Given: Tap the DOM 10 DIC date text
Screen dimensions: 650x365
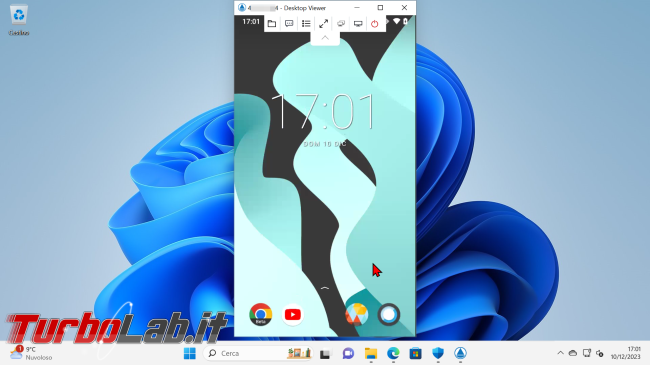Looking at the screenshot, I should tap(325, 144).
